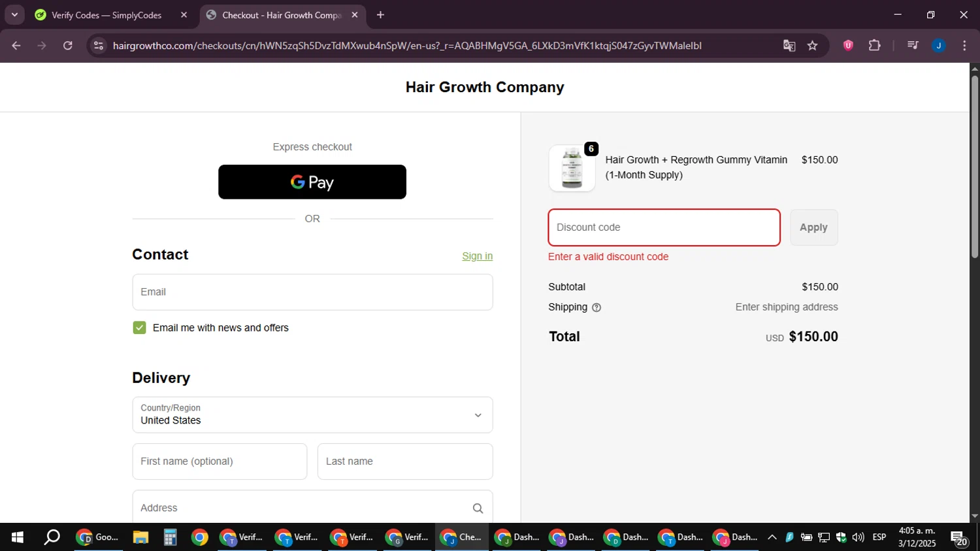Viewport: 980px width, 551px height.
Task: Open the network tray icon
Action: 824,537
